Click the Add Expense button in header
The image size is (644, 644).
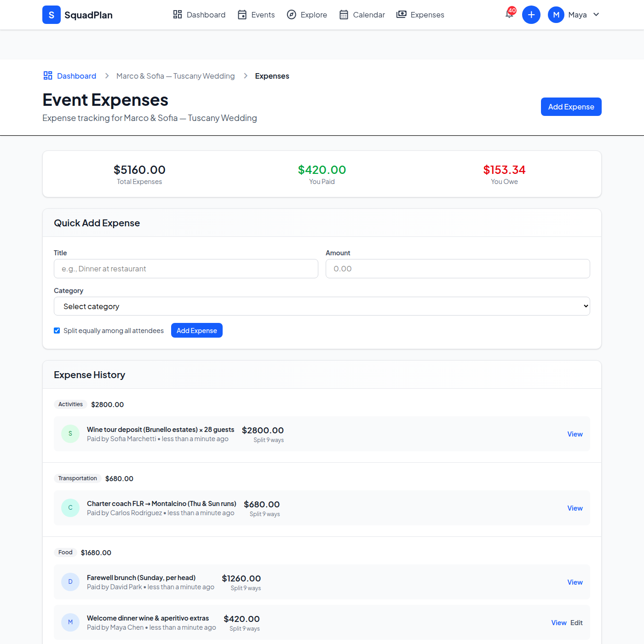point(571,107)
